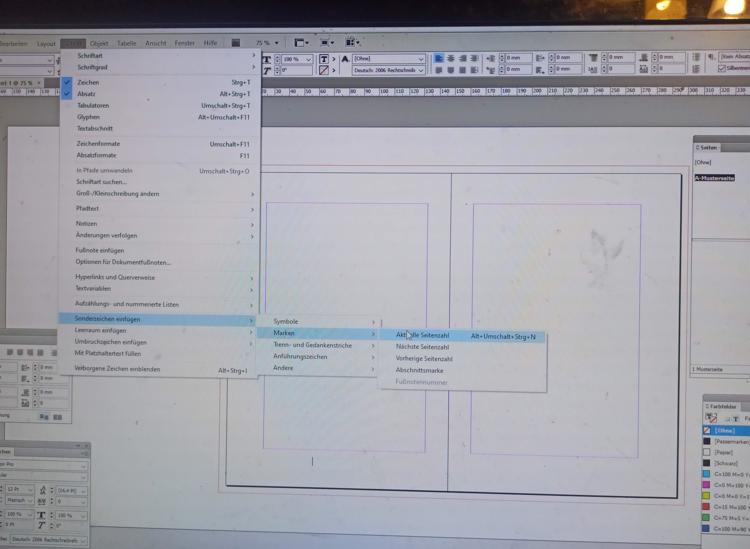750x549 pixels.
Task: Click the character fill color 'T' icon
Action: click(324, 59)
